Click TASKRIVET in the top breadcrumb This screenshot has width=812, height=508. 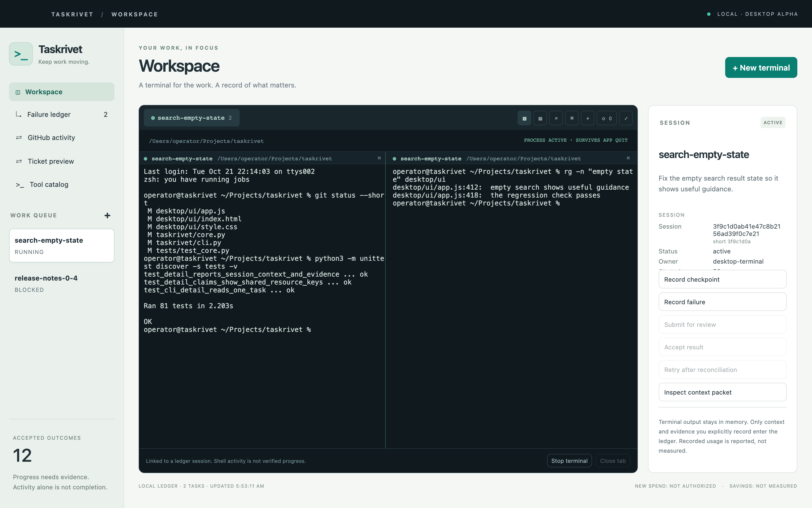coord(72,14)
